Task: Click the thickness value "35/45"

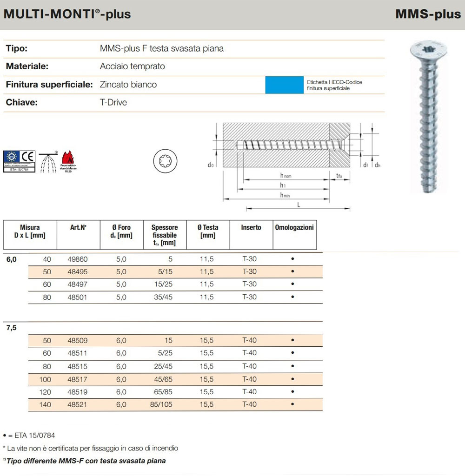Action: pyautogui.click(x=163, y=297)
